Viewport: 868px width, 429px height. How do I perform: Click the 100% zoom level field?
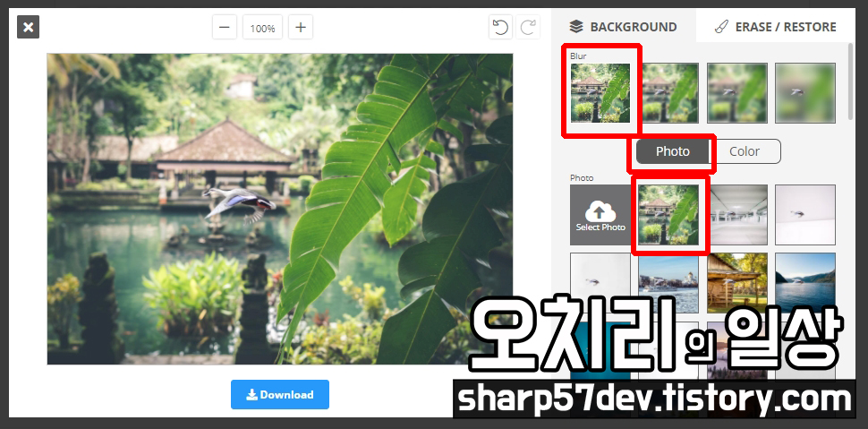(262, 28)
